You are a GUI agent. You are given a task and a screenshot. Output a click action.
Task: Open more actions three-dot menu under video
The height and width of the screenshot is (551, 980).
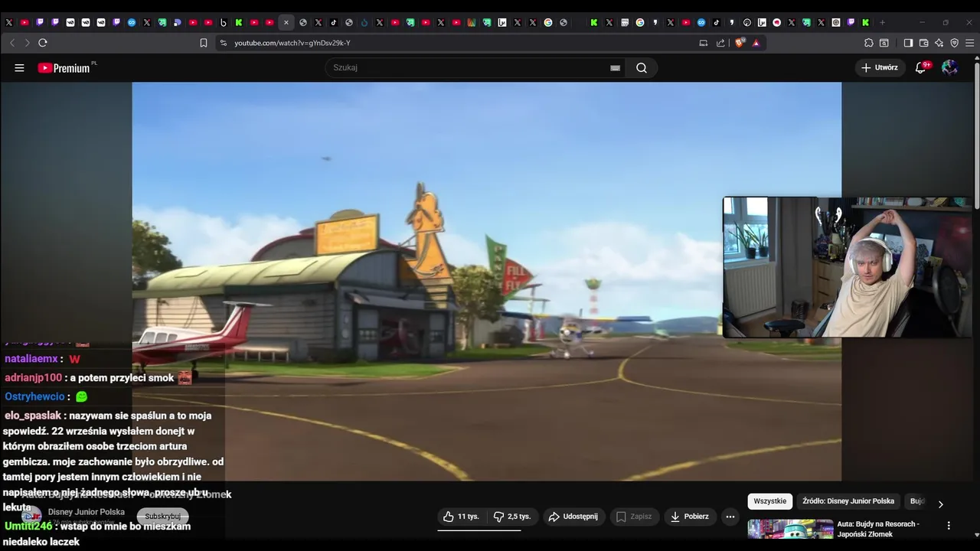(730, 517)
